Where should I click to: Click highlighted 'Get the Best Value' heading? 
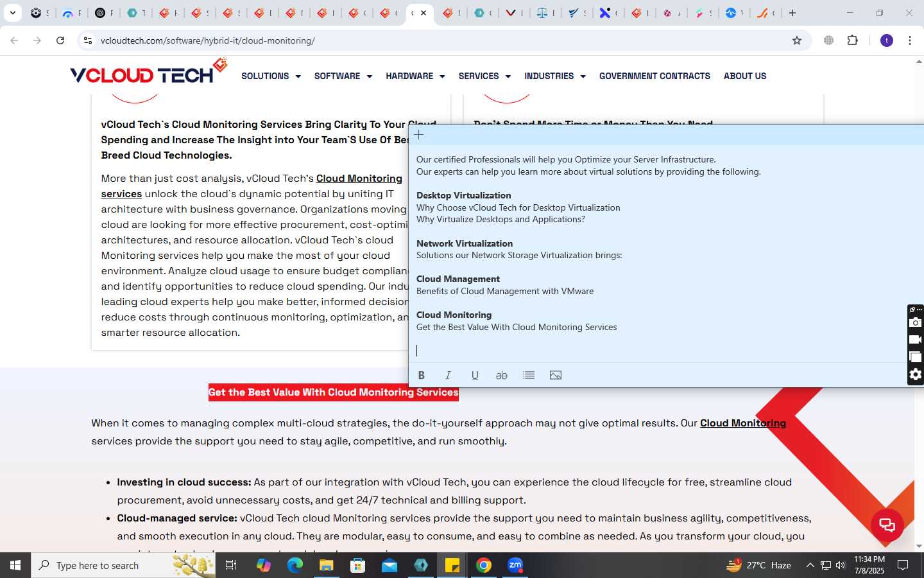[x=334, y=392]
